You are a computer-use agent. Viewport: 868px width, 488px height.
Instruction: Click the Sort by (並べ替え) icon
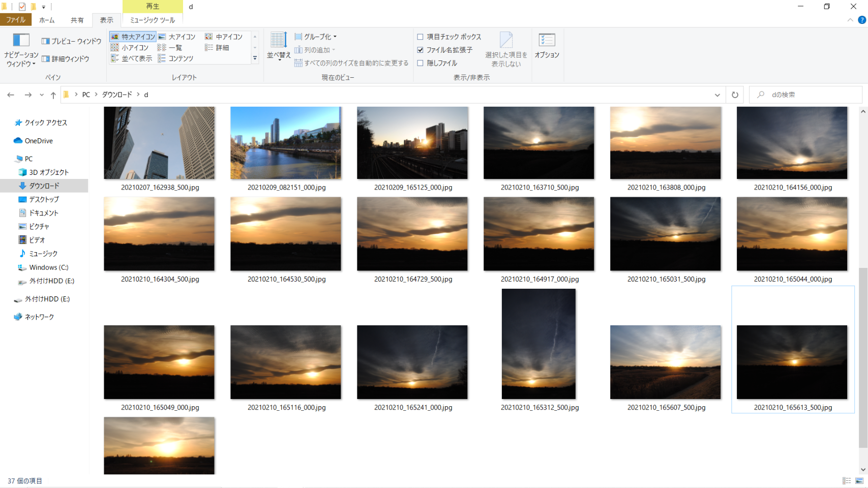(278, 46)
